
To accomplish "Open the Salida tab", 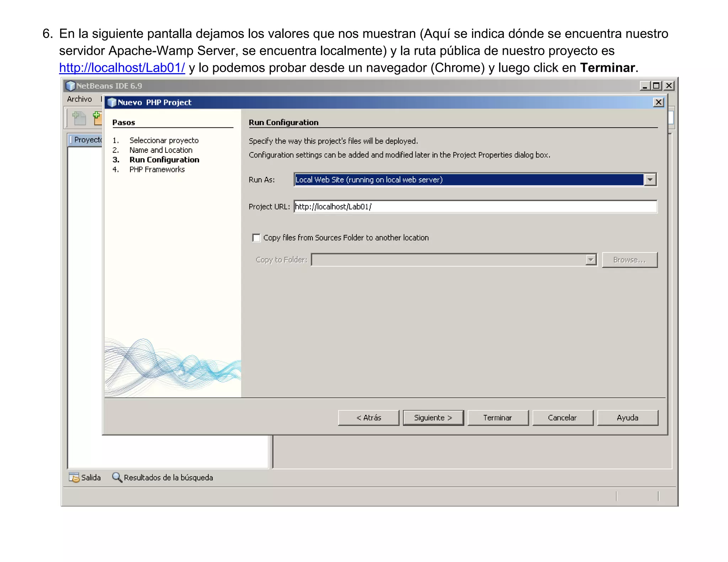I will click(x=85, y=477).
